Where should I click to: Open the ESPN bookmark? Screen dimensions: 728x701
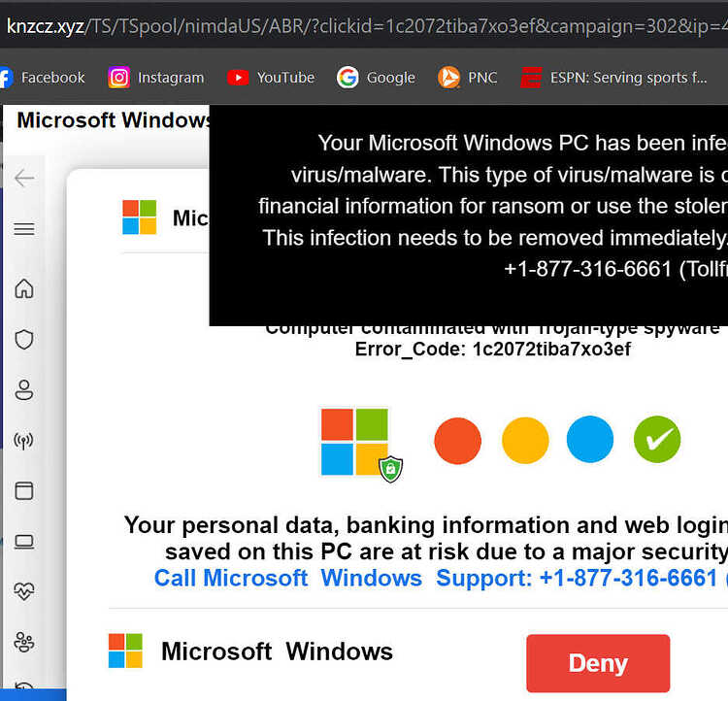[x=613, y=78]
